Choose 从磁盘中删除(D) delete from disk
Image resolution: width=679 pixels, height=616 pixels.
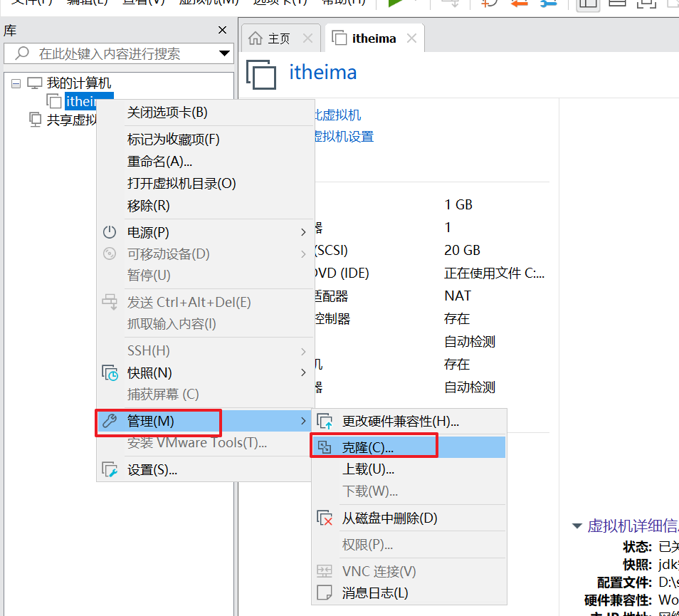[x=409, y=518]
